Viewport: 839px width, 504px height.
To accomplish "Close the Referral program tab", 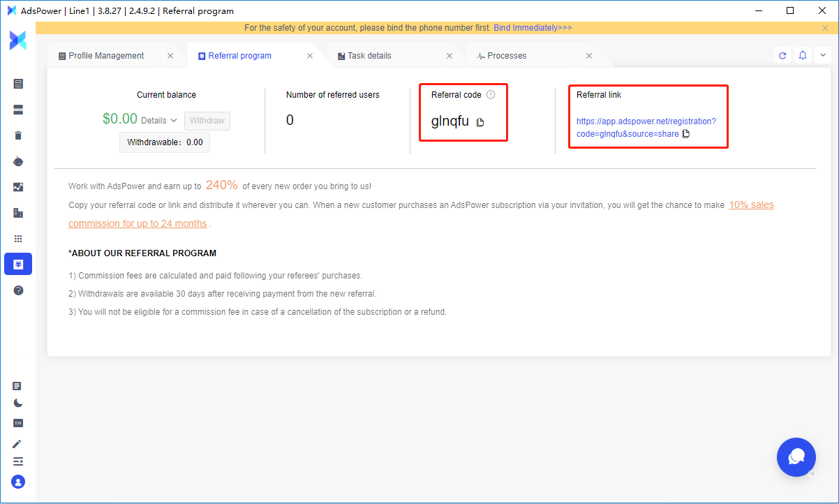I will 310,56.
